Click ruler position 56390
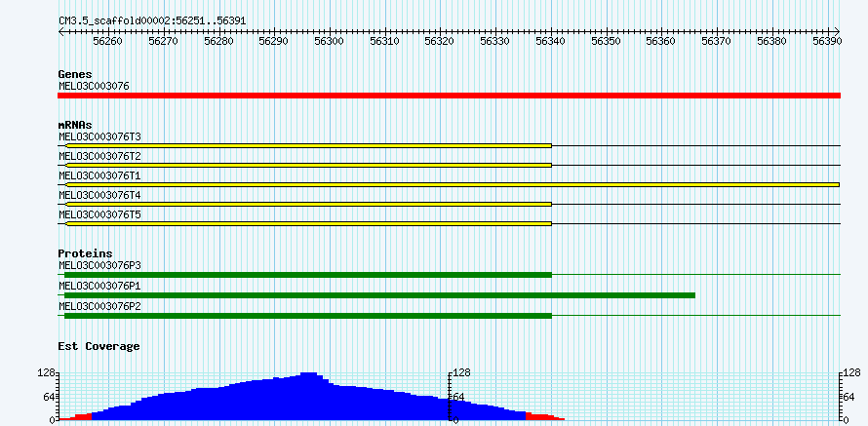This screenshot has height=426, width=868. click(827, 41)
